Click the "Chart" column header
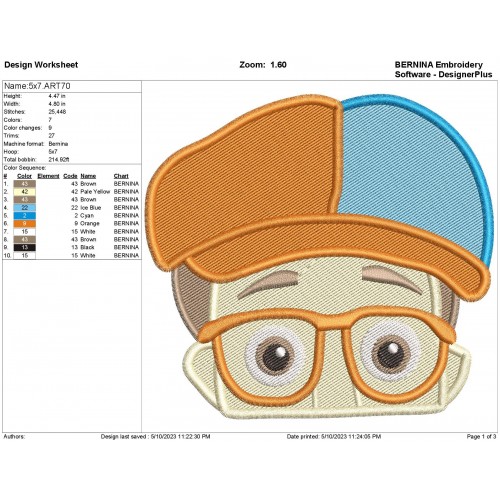Image resolution: width=500 pixels, height=500 pixels. pos(121,176)
